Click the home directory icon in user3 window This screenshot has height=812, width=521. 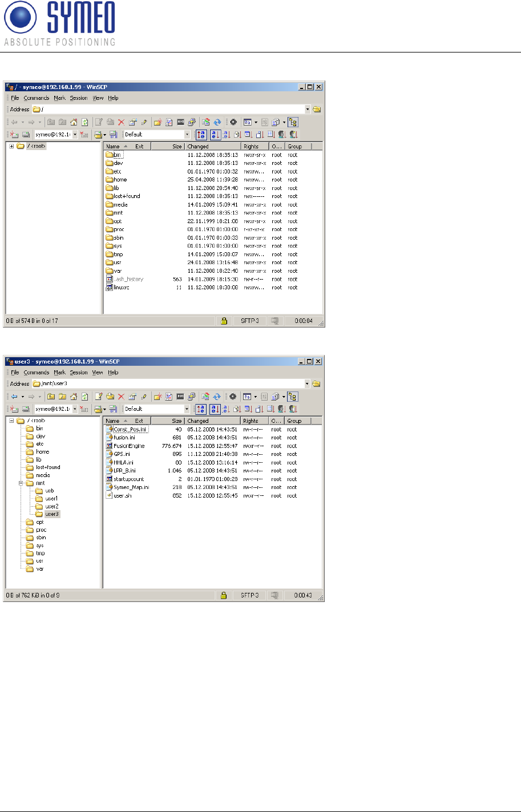tap(74, 397)
